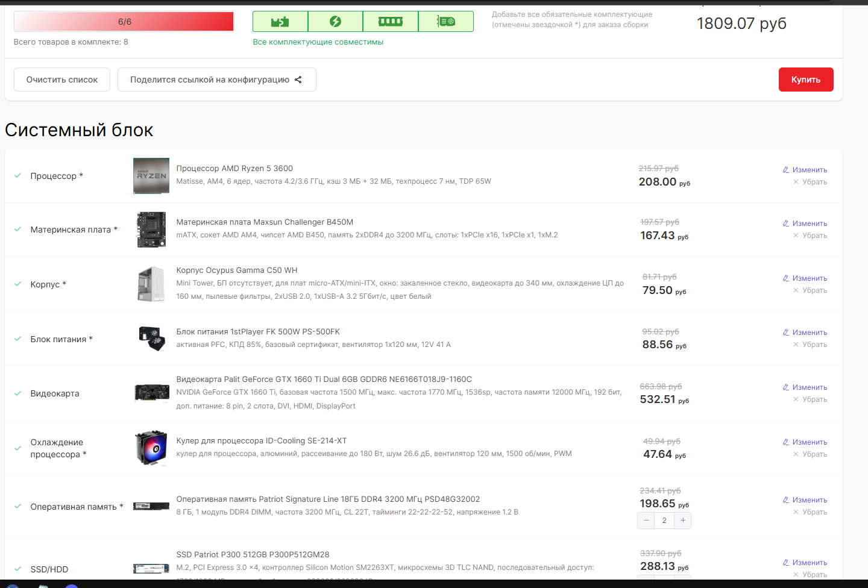Click the text Все комплектующие совместимы
Image resolution: width=868 pixels, height=588 pixels.
point(318,42)
